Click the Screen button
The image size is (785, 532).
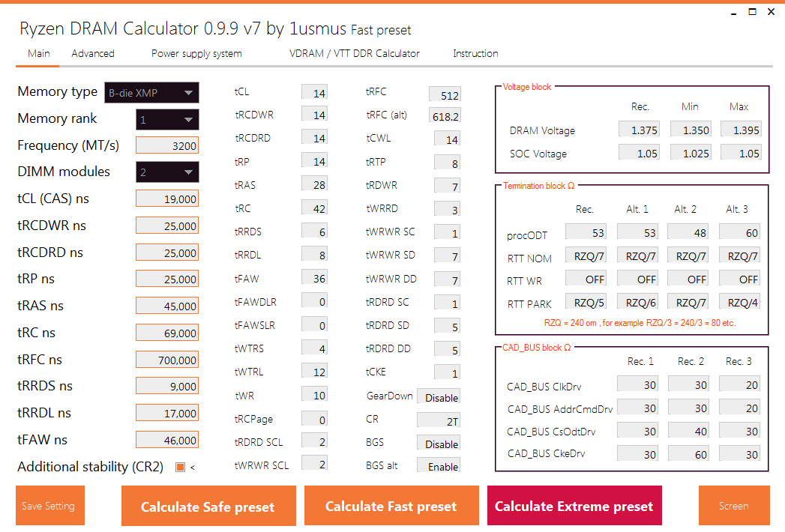click(x=734, y=506)
